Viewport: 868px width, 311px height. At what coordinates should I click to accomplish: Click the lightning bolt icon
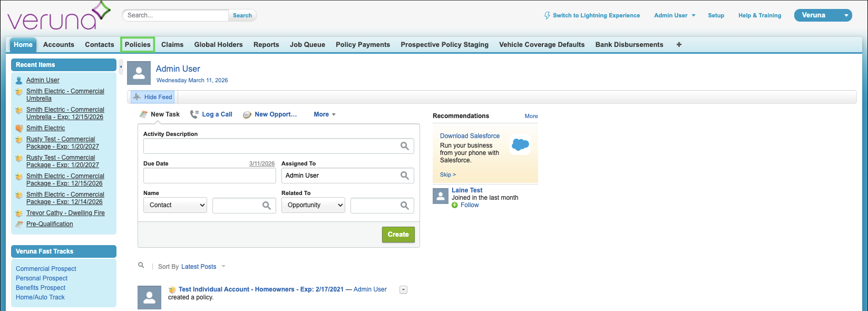pyautogui.click(x=547, y=16)
